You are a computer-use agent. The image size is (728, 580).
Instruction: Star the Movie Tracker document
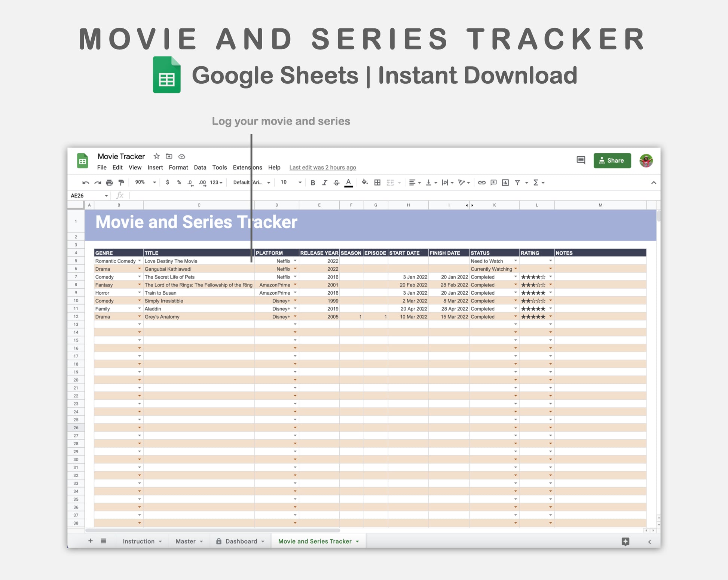pyautogui.click(x=157, y=156)
